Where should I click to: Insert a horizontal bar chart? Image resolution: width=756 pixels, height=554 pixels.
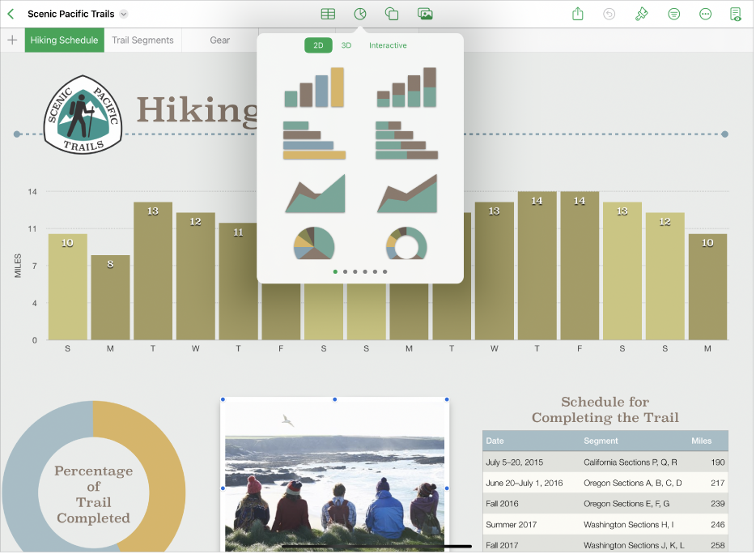point(314,140)
